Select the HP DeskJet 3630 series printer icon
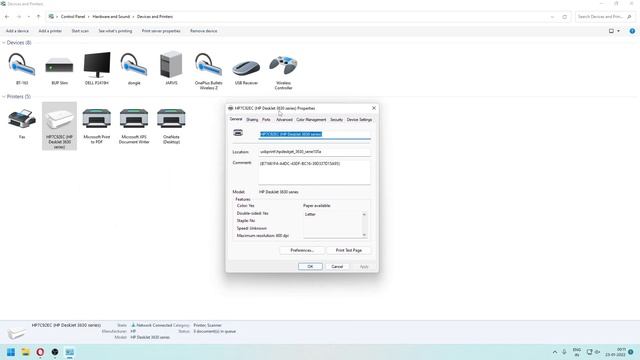The height and width of the screenshot is (360, 640). (59, 120)
